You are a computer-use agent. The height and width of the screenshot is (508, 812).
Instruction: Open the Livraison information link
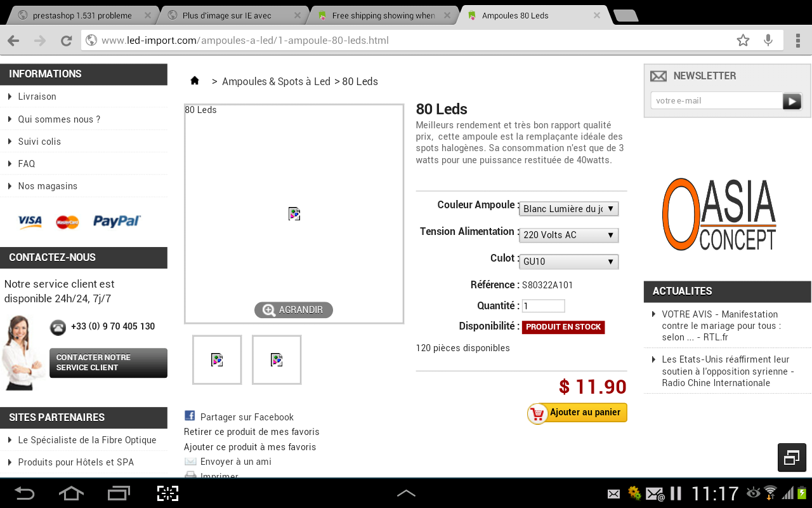point(37,97)
